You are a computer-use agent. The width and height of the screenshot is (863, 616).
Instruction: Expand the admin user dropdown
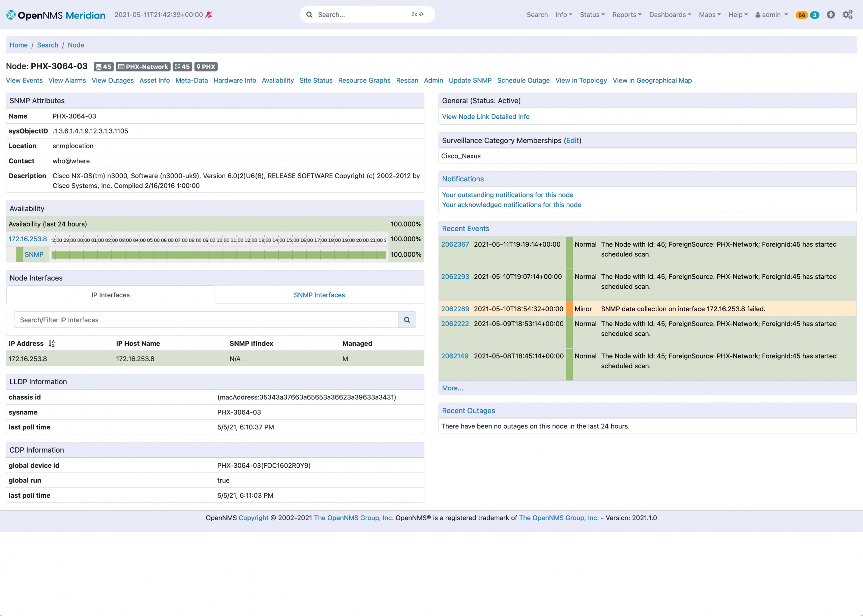[x=772, y=15]
